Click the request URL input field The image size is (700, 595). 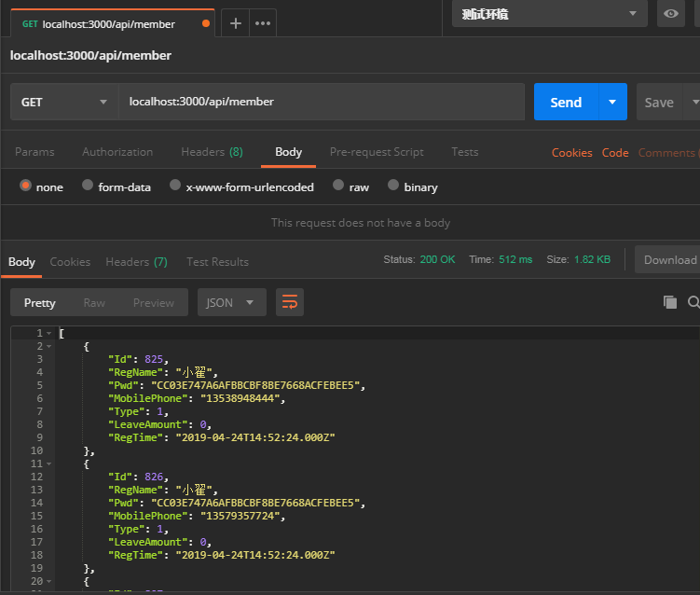coord(321,102)
